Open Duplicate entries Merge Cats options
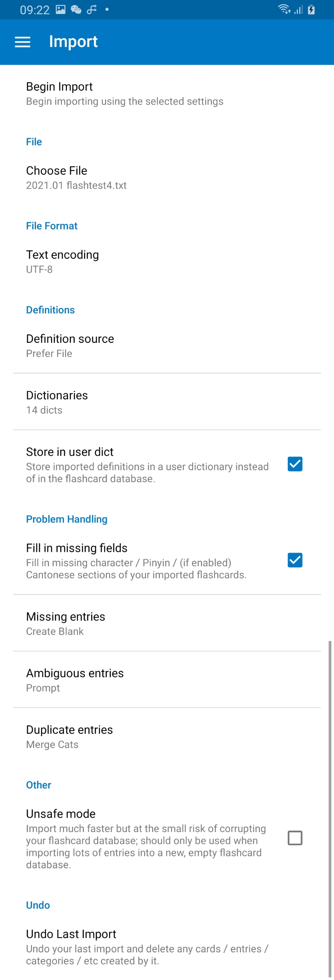 pyautogui.click(x=167, y=736)
